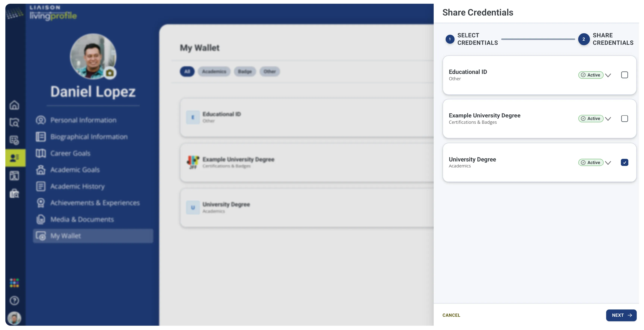The image size is (644, 330).
Task: Open Academic History menu link
Action: pyautogui.click(x=78, y=186)
